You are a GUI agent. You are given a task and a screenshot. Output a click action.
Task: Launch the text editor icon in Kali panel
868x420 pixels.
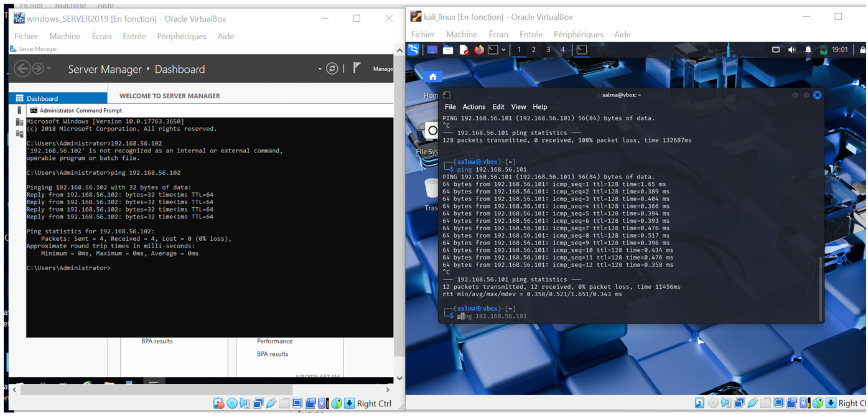[x=464, y=50]
